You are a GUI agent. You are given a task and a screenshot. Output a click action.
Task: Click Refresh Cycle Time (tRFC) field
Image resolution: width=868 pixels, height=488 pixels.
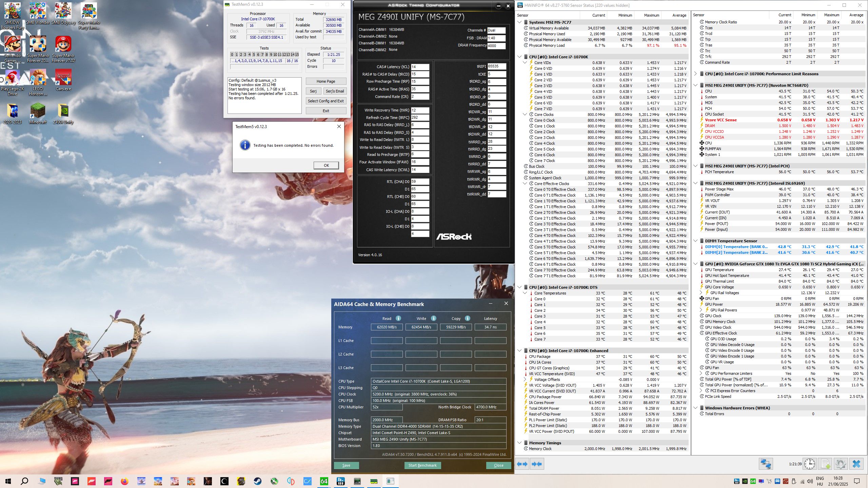420,118
